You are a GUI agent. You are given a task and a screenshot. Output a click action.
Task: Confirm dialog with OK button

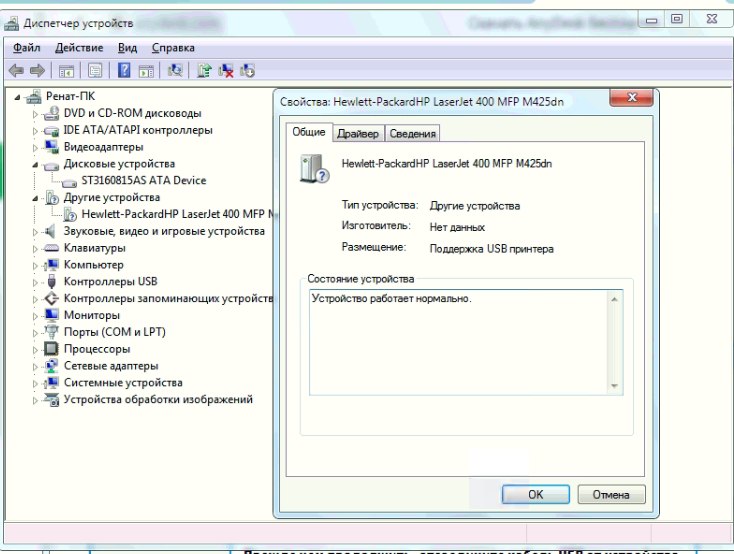(x=536, y=495)
